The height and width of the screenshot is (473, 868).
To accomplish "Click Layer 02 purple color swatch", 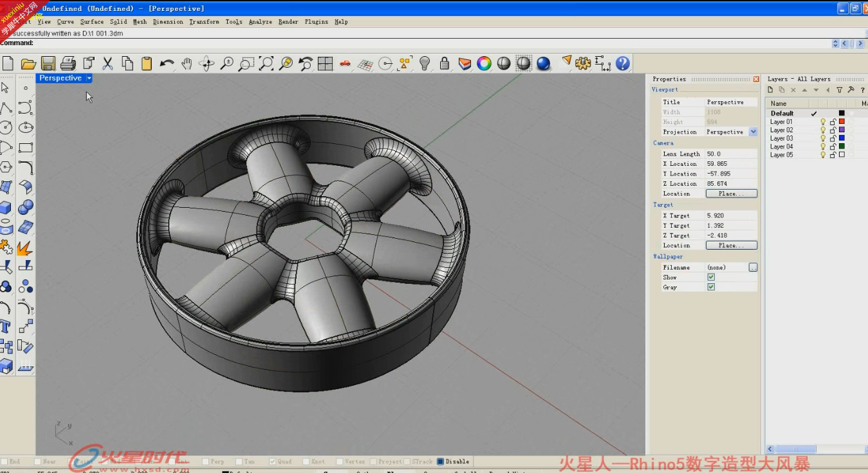I will (842, 130).
